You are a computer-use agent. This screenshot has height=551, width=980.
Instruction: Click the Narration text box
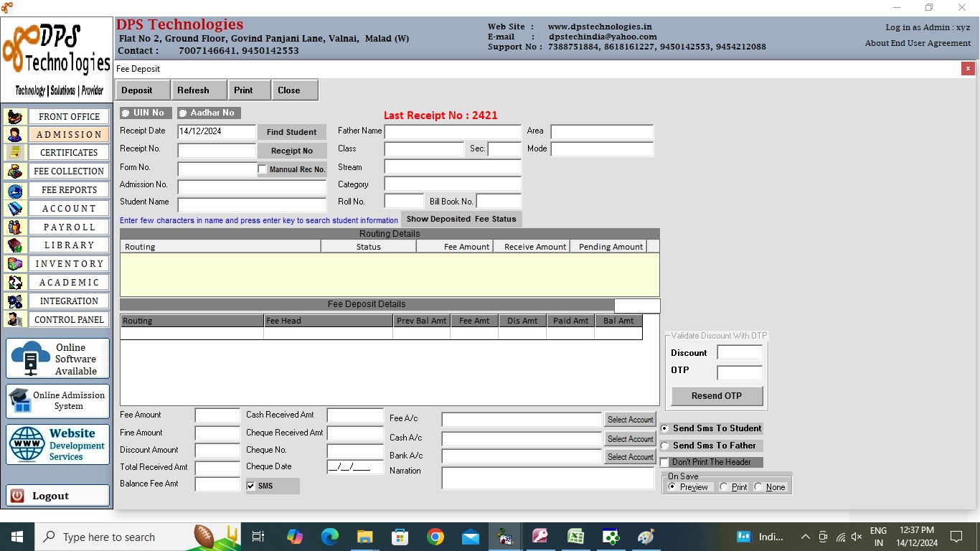(548, 479)
